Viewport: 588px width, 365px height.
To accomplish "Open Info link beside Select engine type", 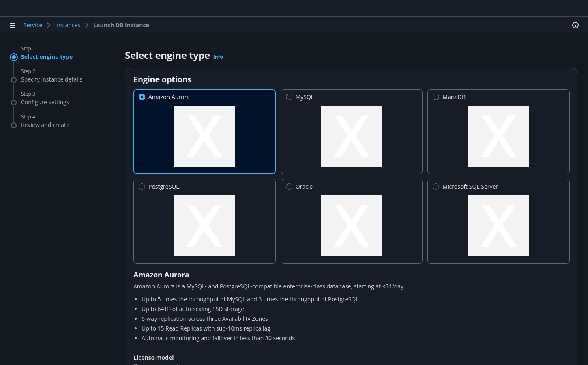I will coord(218,57).
